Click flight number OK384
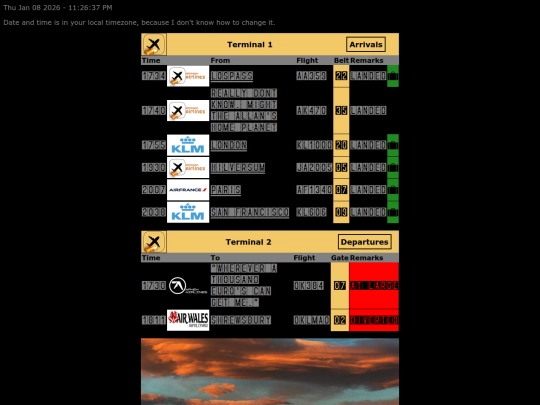The width and height of the screenshot is (540, 405). coord(309,285)
